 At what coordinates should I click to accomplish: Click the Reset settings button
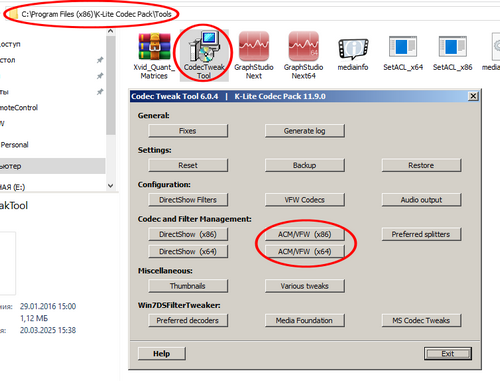(x=188, y=165)
